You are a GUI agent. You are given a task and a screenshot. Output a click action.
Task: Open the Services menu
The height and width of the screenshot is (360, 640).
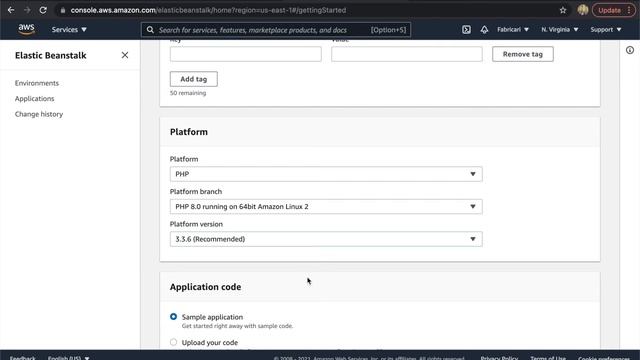(x=69, y=29)
